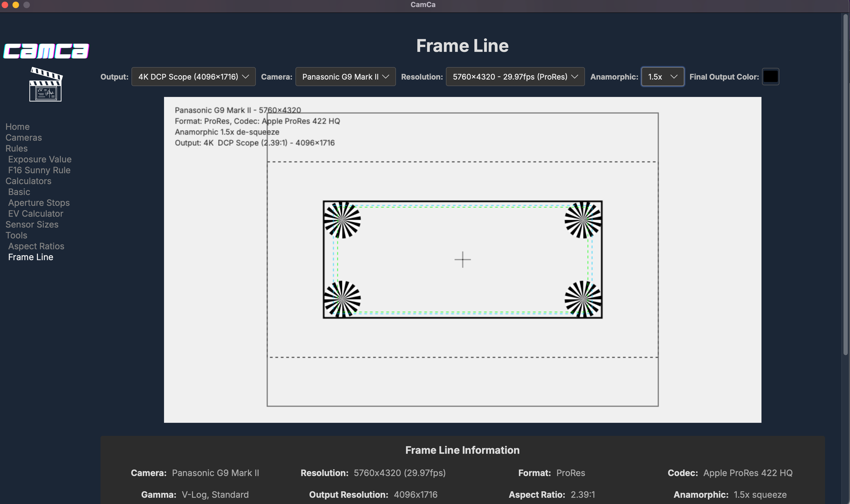Open Basic calculator page

click(x=19, y=192)
